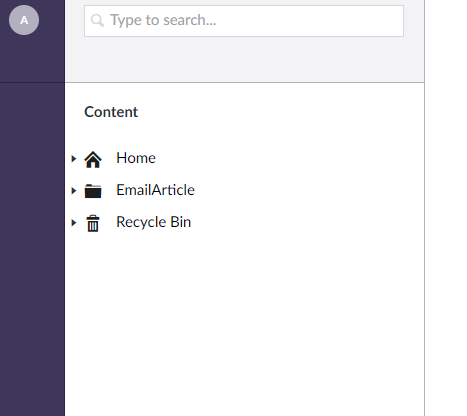Viewport: 467px width, 416px height.
Task: Focus the "Type to search..." field
Action: coord(244,21)
